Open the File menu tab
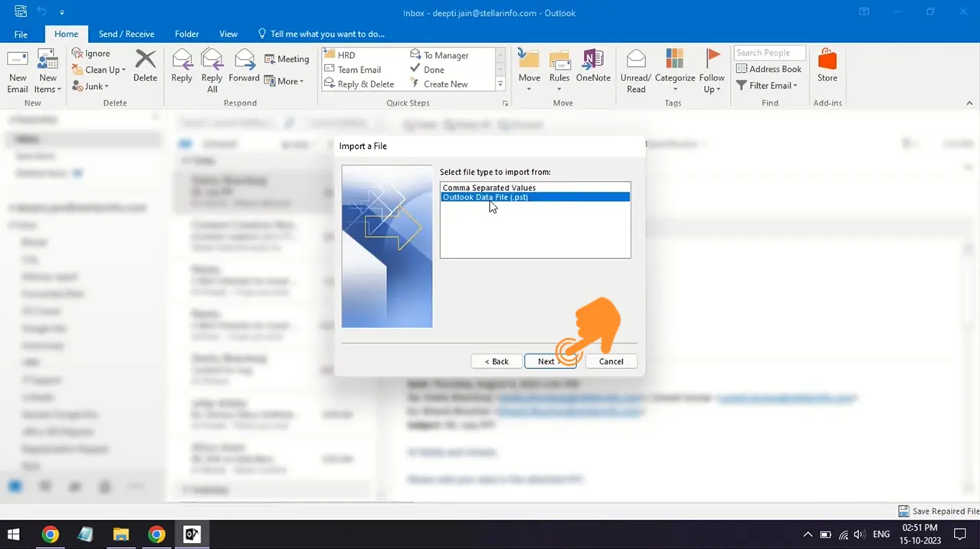Screen dimensions: 980x549 (x=21, y=34)
